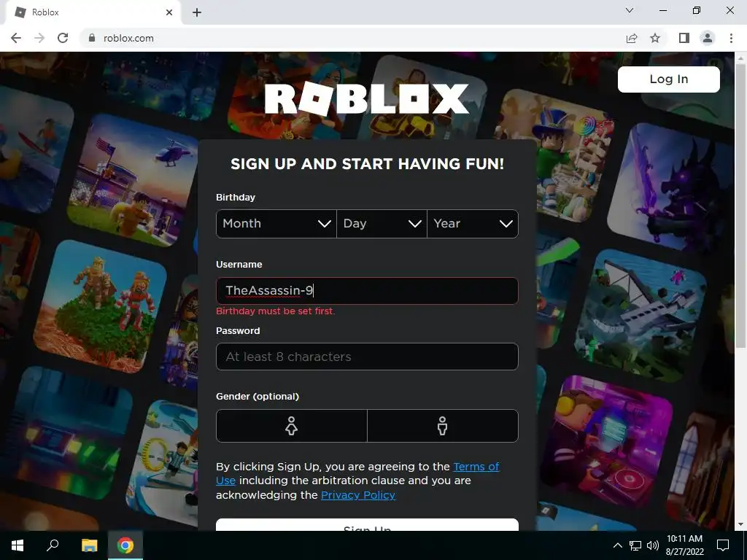Open a new browser tab
Screen dimensions: 747x560
click(x=197, y=12)
